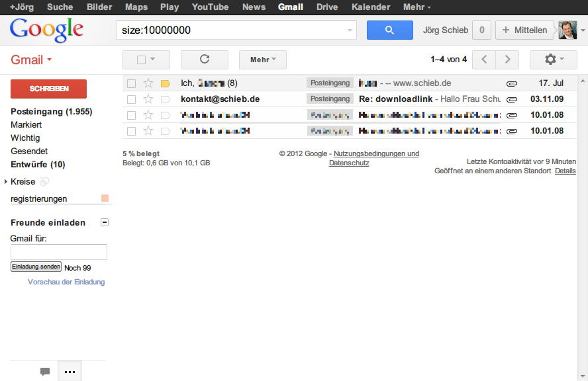The width and height of the screenshot is (588, 381).
Task: Click the Jörg Schieb profile name
Action: (x=446, y=30)
